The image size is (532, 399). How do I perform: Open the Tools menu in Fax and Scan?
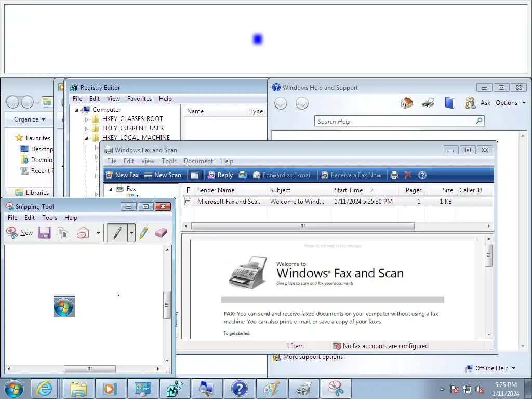[x=169, y=161]
